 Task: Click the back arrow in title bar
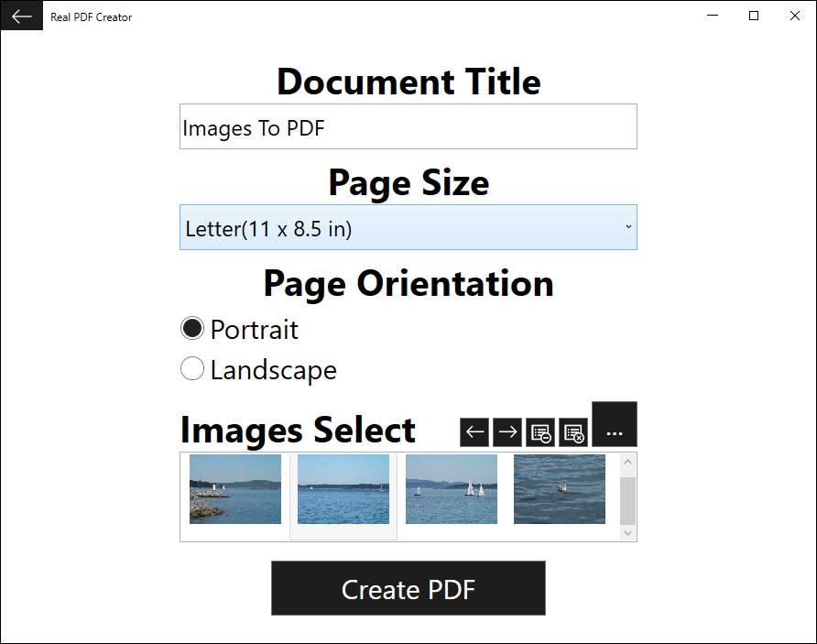pos(21,16)
